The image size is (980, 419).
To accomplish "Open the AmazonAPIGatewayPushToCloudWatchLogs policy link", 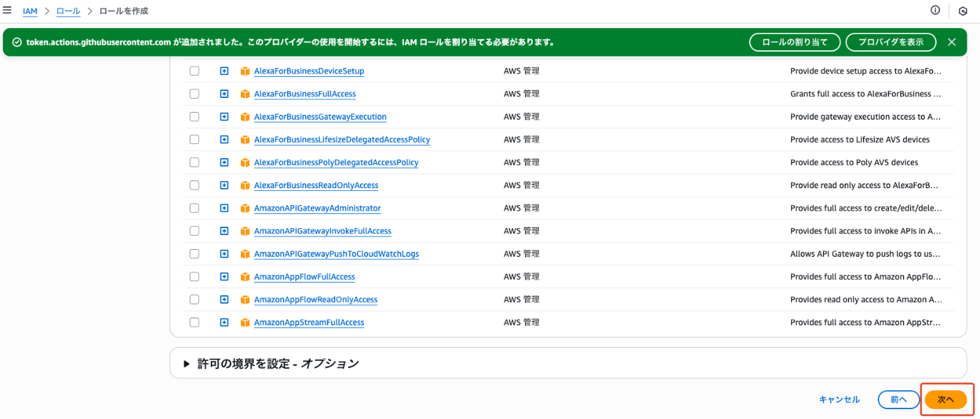I will [x=336, y=254].
